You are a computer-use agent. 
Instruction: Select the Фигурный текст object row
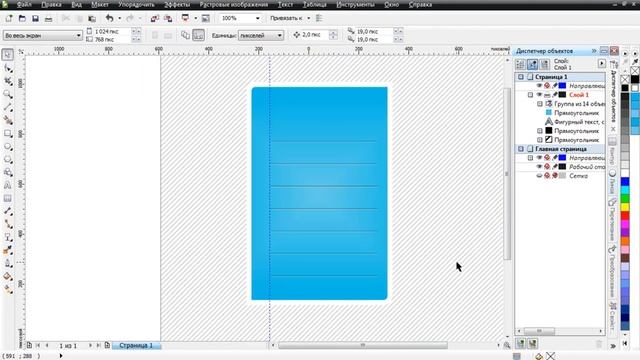pyautogui.click(x=575, y=122)
